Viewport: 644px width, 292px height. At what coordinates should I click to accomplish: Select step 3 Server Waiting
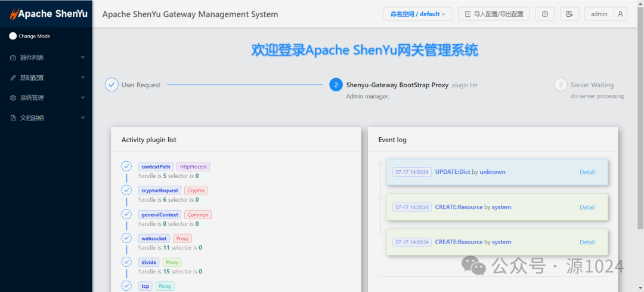tap(561, 85)
